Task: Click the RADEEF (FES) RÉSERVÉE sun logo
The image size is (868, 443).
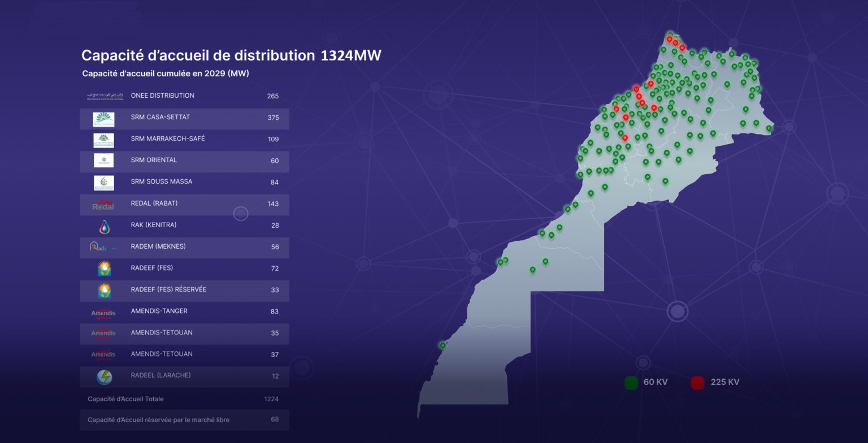Action: click(104, 290)
